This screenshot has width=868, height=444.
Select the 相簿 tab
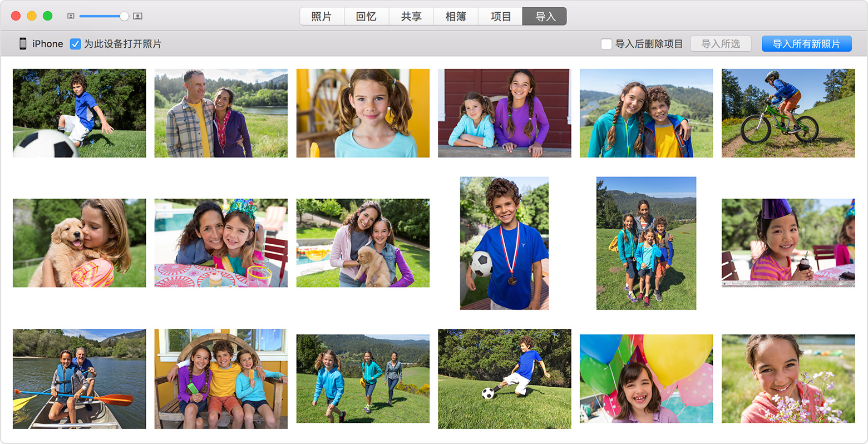click(x=456, y=17)
